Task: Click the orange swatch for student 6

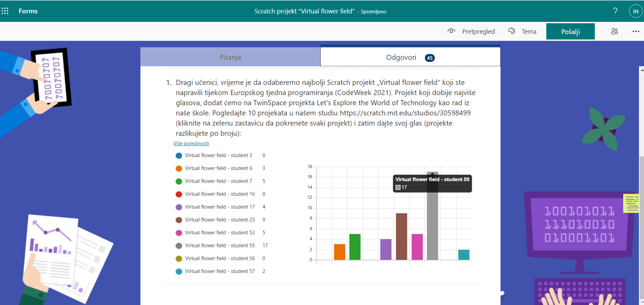Action: coord(179,168)
